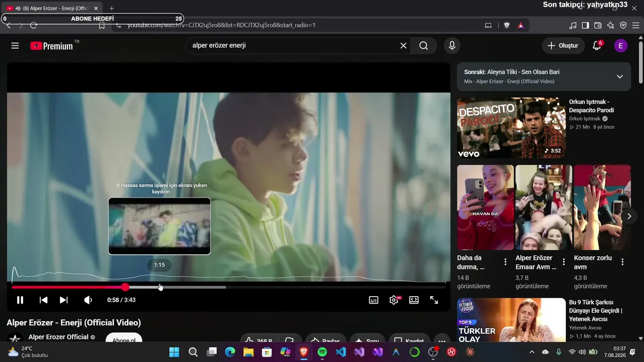Open the Brave VPN toolbar icon
The image size is (644, 362).
point(623,25)
